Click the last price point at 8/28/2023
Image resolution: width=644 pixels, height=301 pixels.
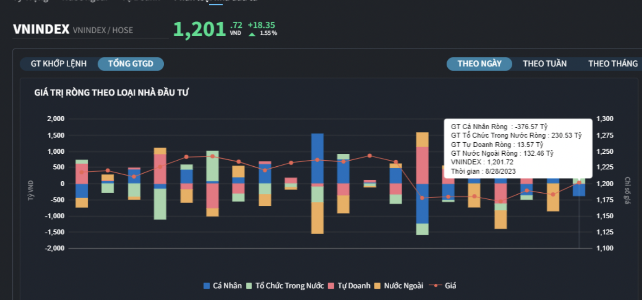579,183
